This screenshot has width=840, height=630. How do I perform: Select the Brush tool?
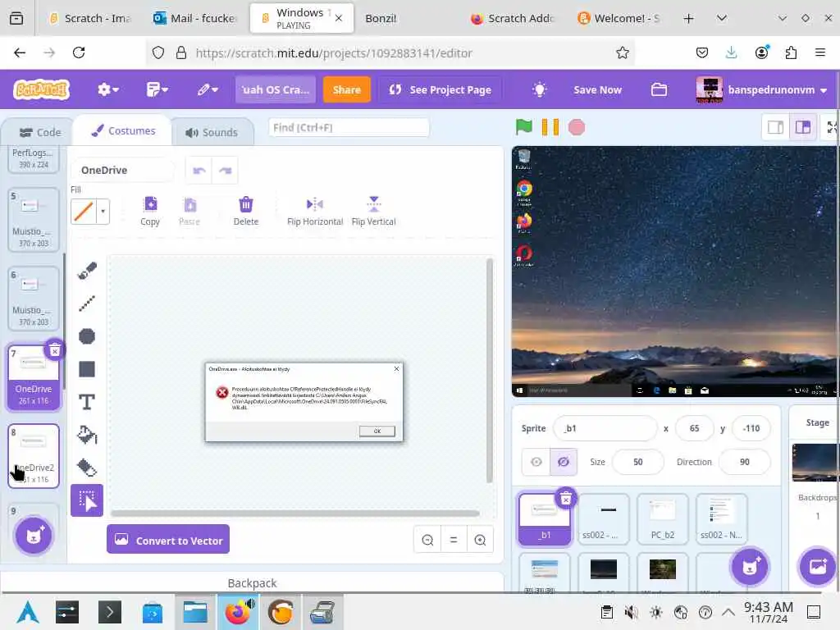87,271
